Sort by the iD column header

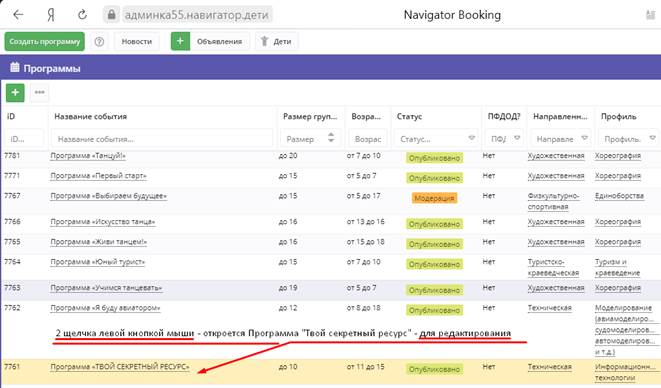click(x=11, y=116)
